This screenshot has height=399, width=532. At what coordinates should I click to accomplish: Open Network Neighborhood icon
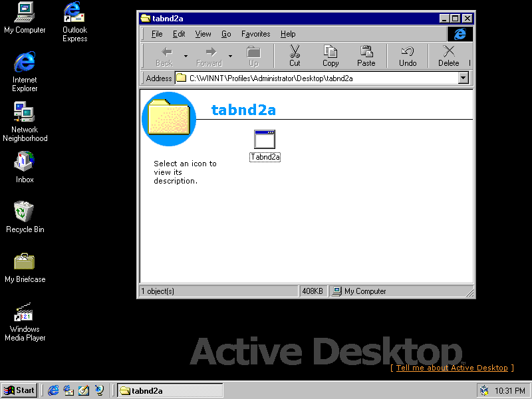(25, 122)
